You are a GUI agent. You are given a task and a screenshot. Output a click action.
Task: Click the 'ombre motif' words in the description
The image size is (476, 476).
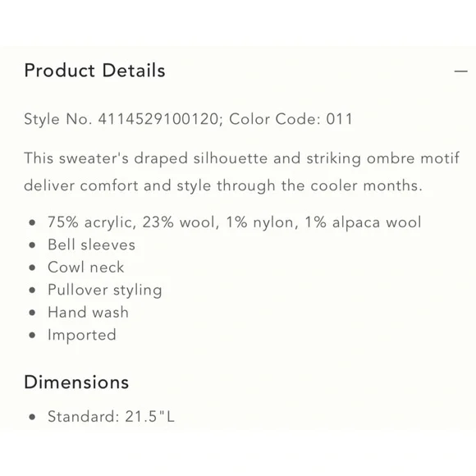413,158
